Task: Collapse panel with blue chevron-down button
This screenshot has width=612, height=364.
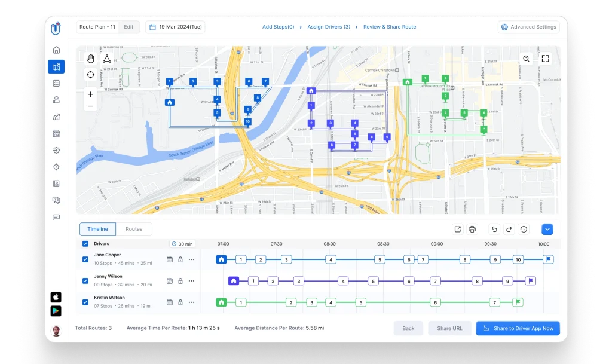Action: (x=547, y=230)
